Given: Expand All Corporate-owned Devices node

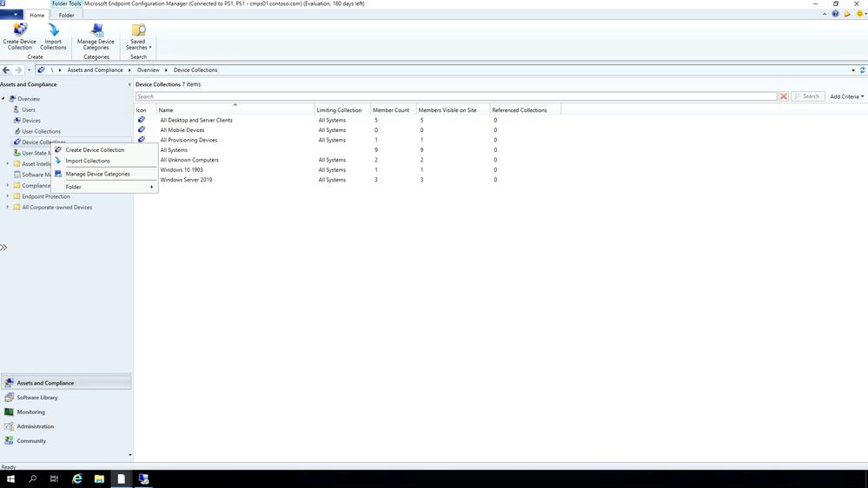Looking at the screenshot, I should tap(8, 208).
